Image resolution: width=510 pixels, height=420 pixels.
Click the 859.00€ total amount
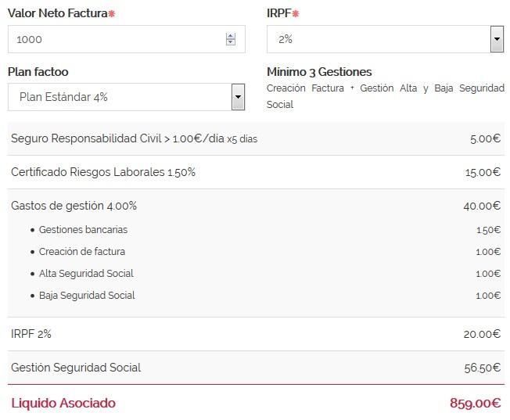[475, 404]
